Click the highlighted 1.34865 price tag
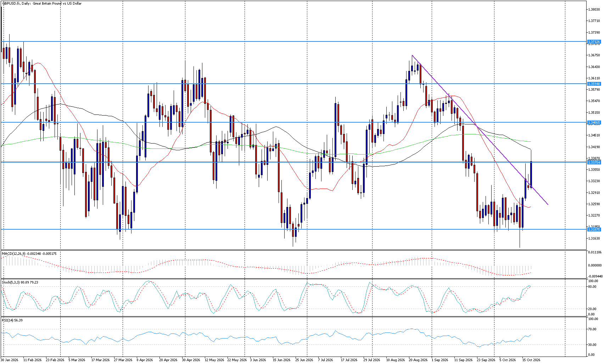The width and height of the screenshot is (605, 364). click(x=594, y=123)
